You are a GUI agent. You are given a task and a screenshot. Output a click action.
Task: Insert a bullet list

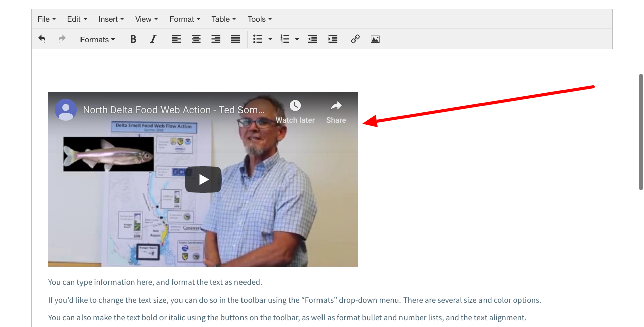(258, 39)
